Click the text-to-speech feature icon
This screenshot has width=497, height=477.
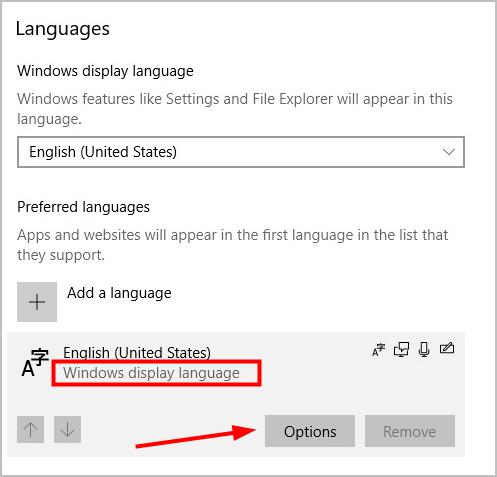[401, 350]
